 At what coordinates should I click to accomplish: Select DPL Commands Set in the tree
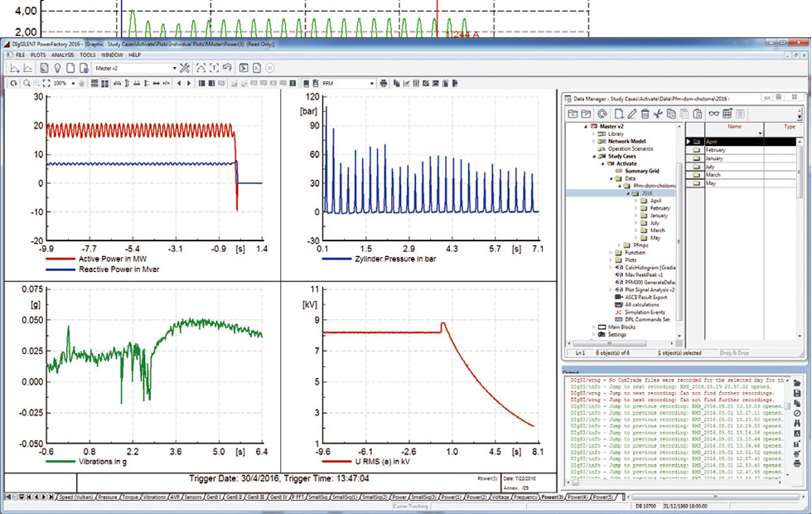(647, 320)
